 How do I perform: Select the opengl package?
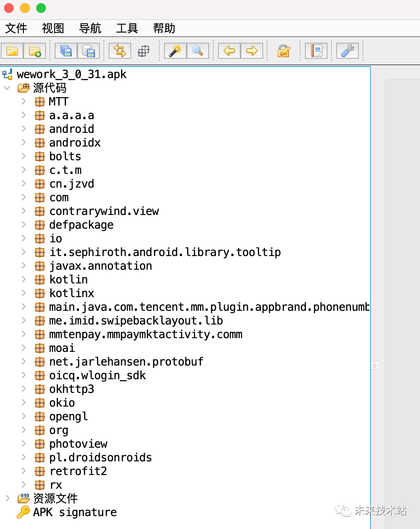pyautogui.click(x=68, y=417)
